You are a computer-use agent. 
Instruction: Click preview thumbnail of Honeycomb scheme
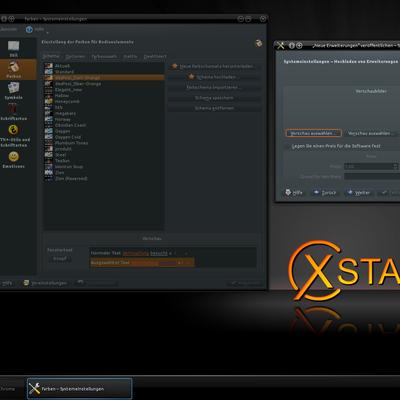(49, 102)
